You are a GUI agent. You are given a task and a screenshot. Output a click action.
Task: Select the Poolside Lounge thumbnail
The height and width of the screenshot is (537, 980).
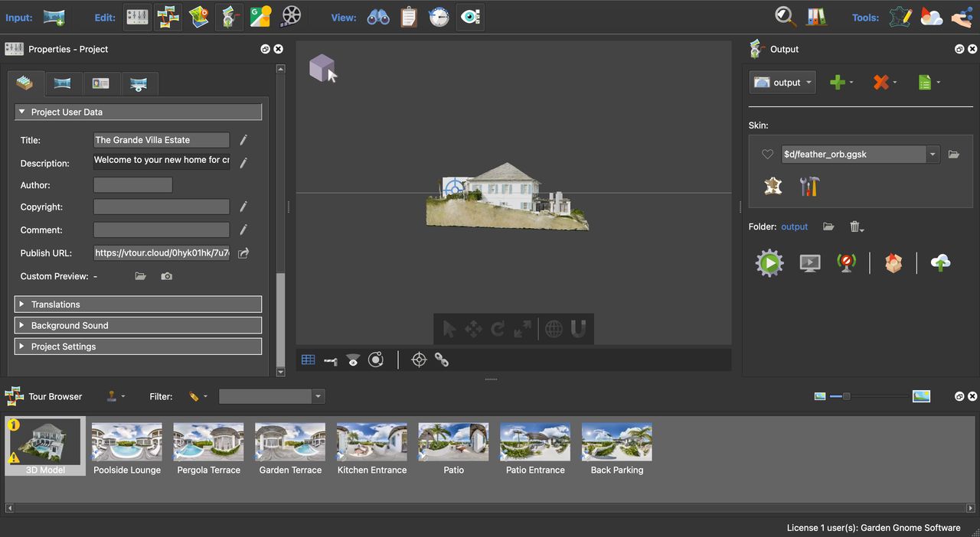pos(127,447)
